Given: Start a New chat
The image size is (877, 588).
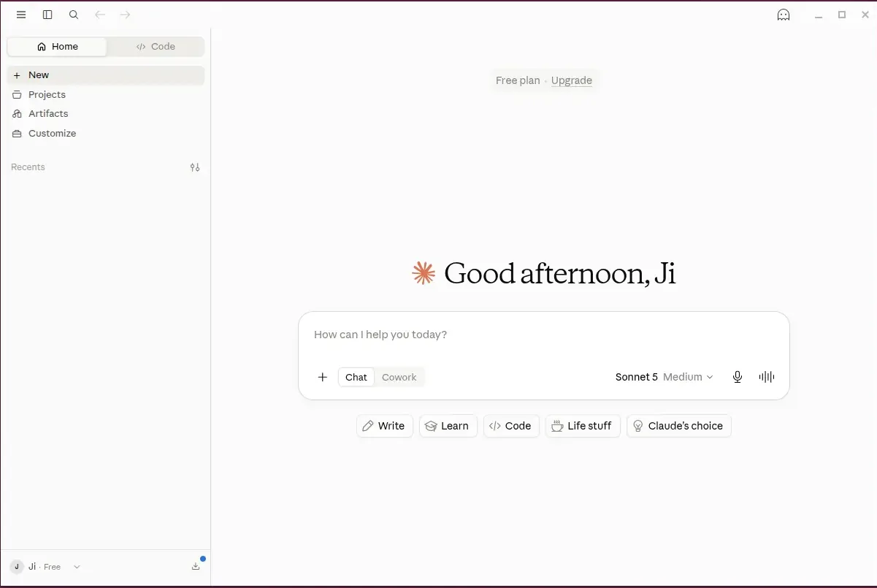Looking at the screenshot, I should click(x=106, y=75).
